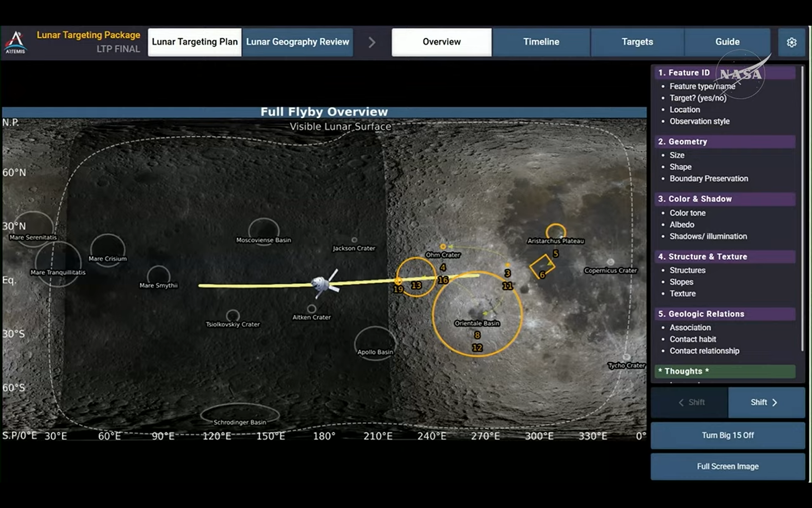Screen dimensions: 812x508
Task: Toggle Full Screen Image view
Action: [x=727, y=467]
